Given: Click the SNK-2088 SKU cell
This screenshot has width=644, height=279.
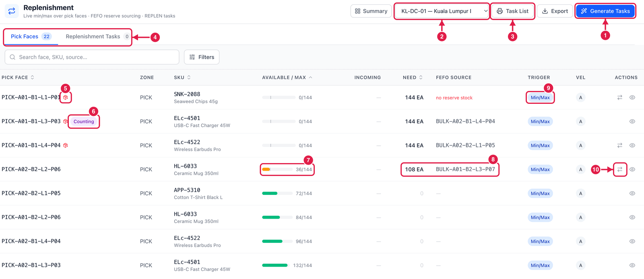Looking at the screenshot, I should 196,97.
